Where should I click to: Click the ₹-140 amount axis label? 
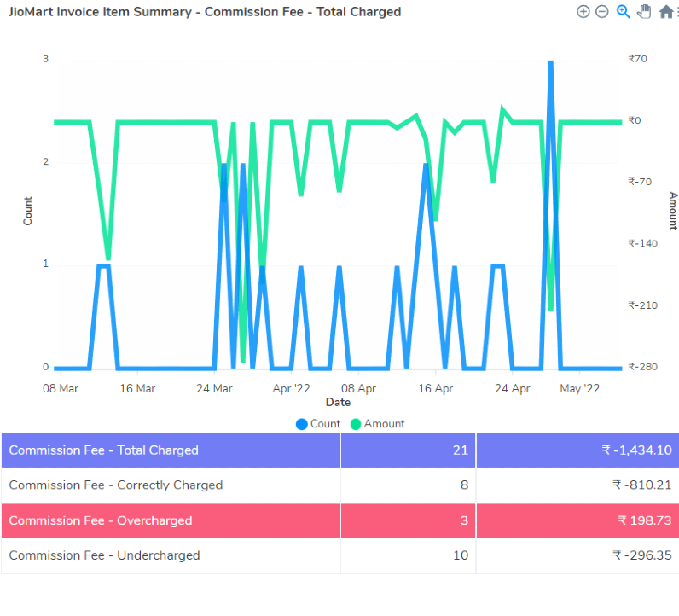[643, 243]
